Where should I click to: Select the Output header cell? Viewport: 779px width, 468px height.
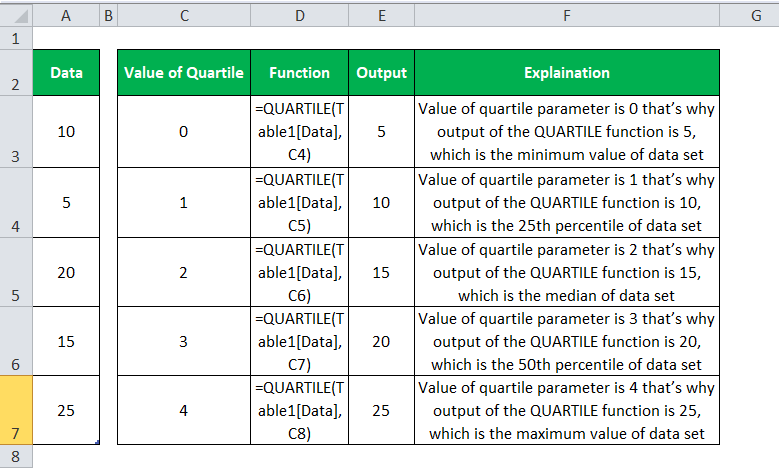(382, 72)
